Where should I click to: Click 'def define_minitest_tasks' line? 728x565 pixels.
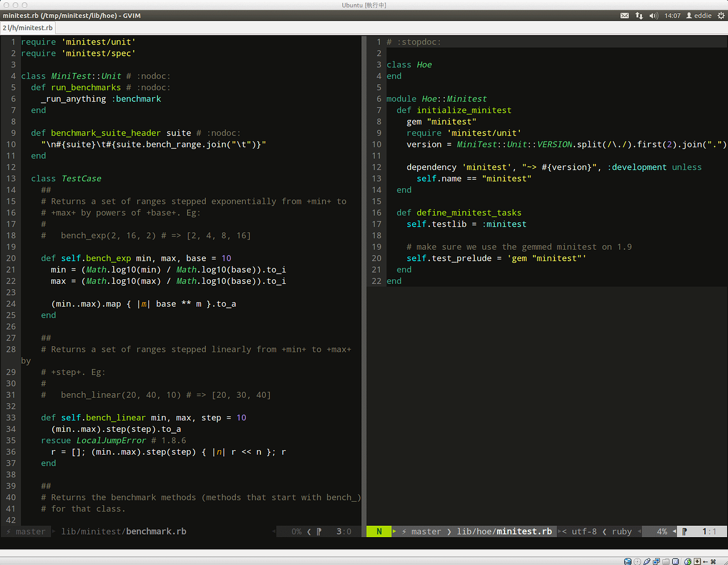tap(459, 213)
